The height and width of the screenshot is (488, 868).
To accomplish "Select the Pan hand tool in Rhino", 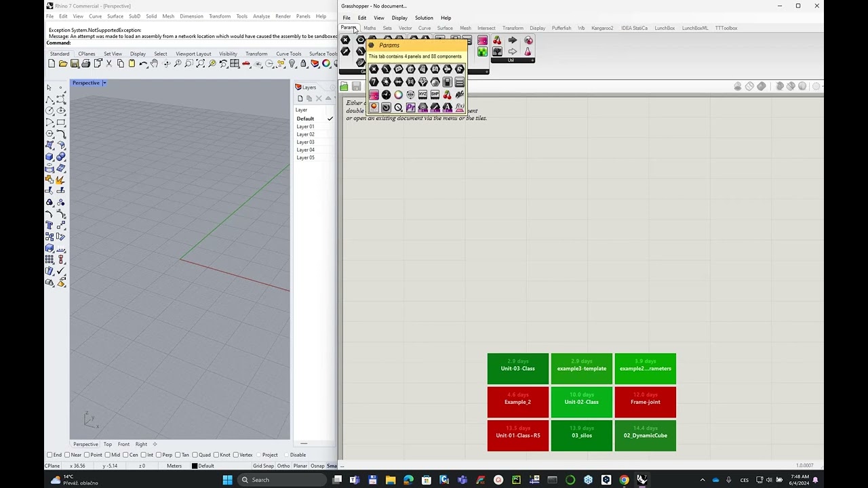I will [x=155, y=64].
